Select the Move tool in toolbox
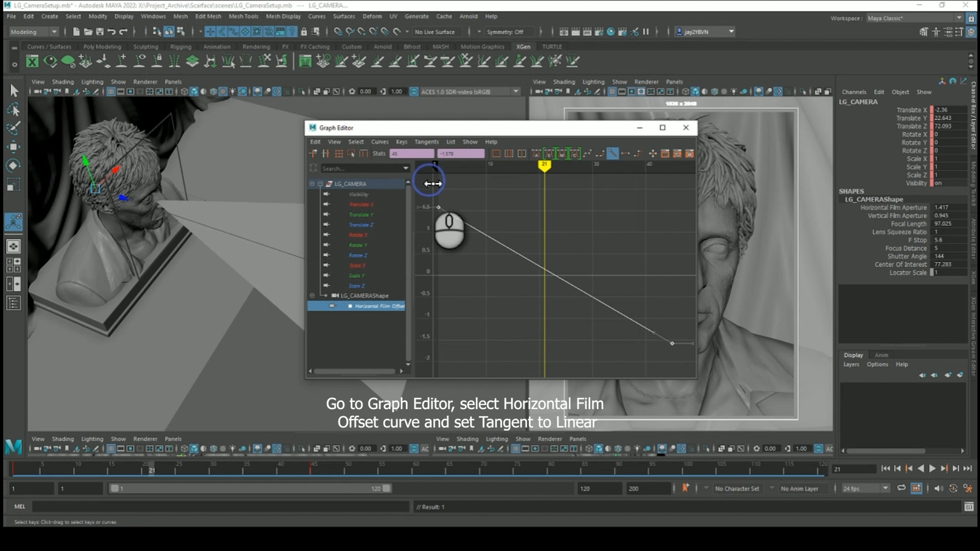 click(13, 147)
